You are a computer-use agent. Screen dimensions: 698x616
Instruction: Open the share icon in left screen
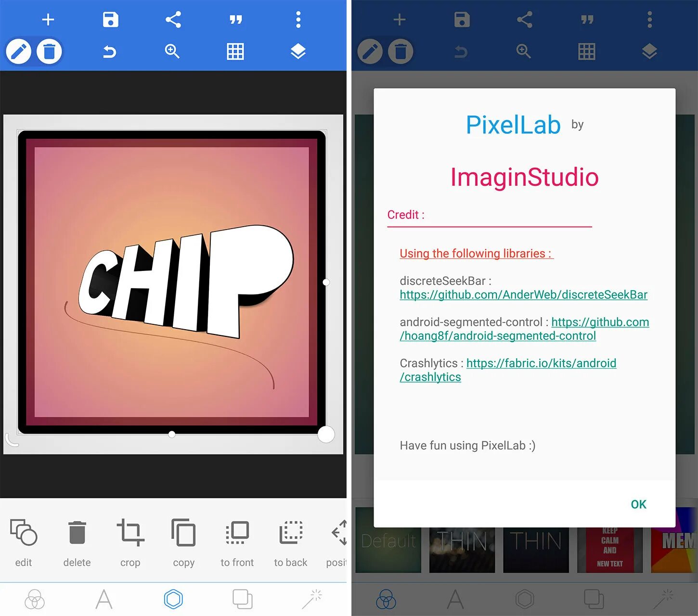(173, 20)
